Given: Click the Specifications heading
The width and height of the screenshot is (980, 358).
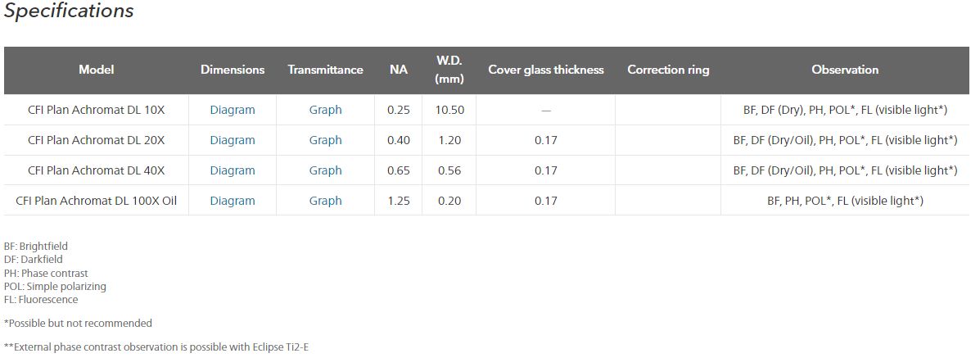Looking at the screenshot, I should pos(69,11).
